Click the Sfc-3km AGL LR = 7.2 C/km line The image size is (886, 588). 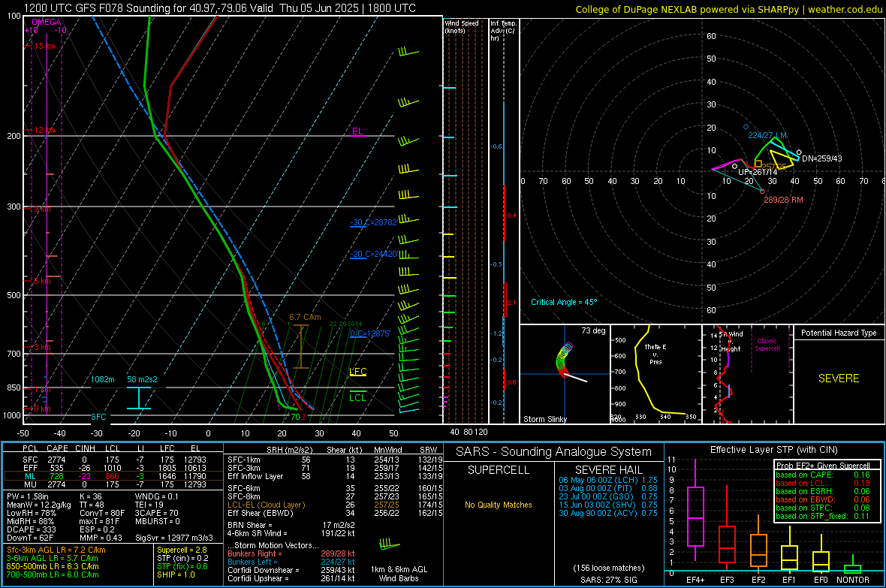(x=56, y=550)
